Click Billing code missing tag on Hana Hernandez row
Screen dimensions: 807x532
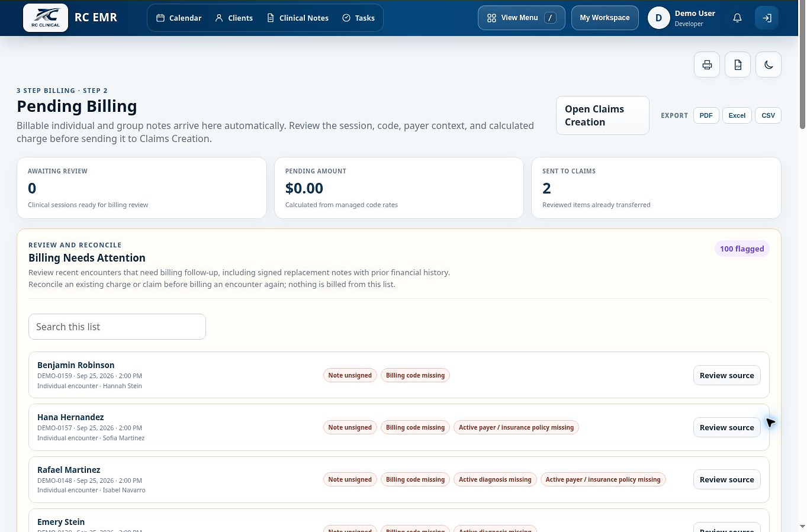click(x=415, y=427)
